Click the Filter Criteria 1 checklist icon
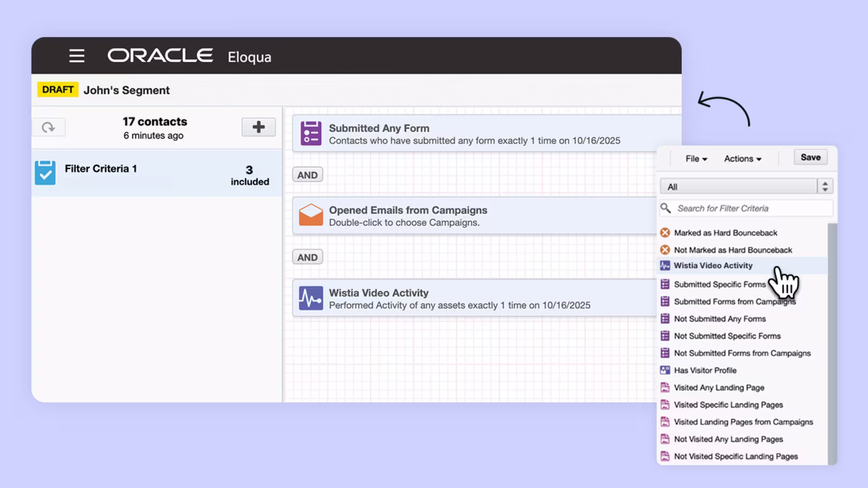The image size is (868, 488). click(45, 172)
